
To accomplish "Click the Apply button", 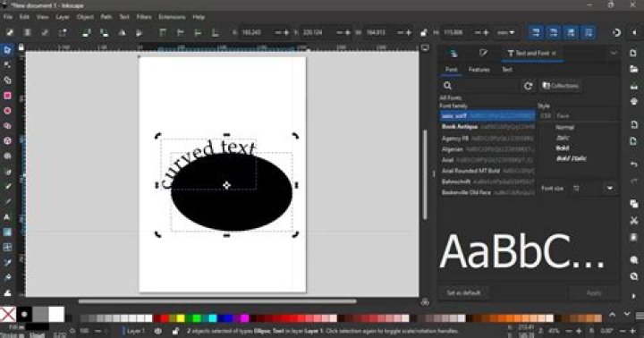I will click(x=594, y=292).
